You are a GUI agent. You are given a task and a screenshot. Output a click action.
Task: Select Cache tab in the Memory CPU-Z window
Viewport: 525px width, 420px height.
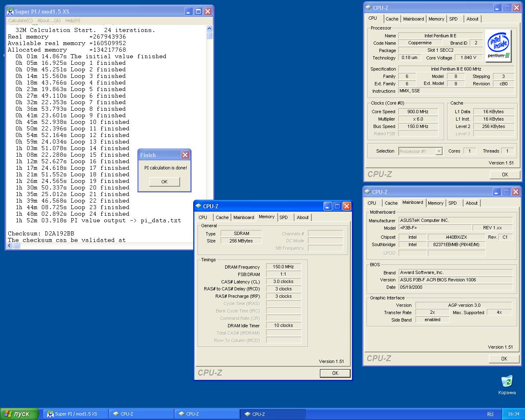222,217
